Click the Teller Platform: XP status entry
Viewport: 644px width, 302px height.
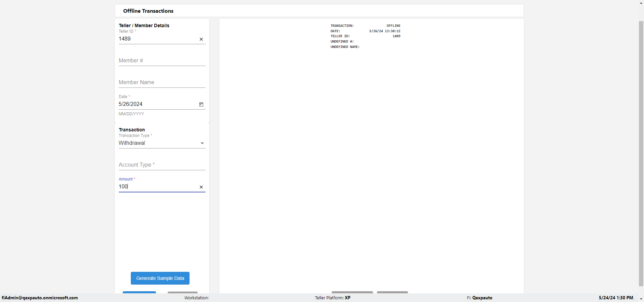(x=333, y=298)
